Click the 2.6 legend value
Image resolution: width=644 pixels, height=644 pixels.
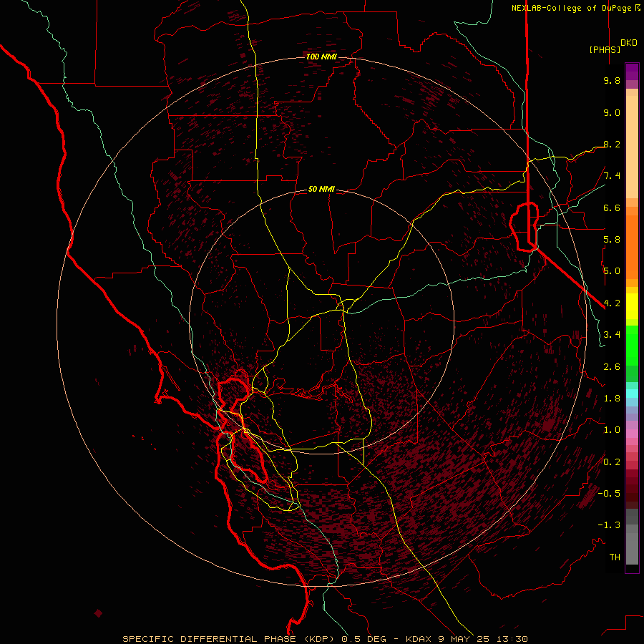[x=612, y=367]
